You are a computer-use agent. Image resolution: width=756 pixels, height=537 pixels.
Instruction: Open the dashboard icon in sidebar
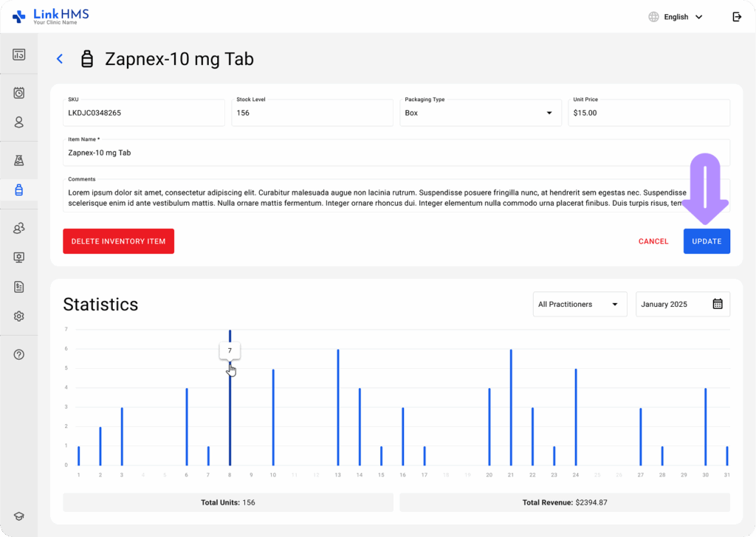click(x=18, y=55)
